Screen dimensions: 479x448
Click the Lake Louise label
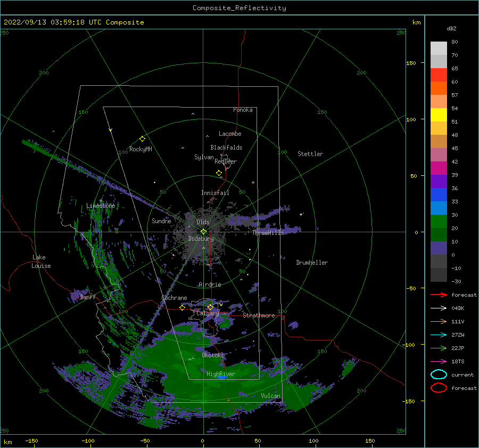click(41, 262)
